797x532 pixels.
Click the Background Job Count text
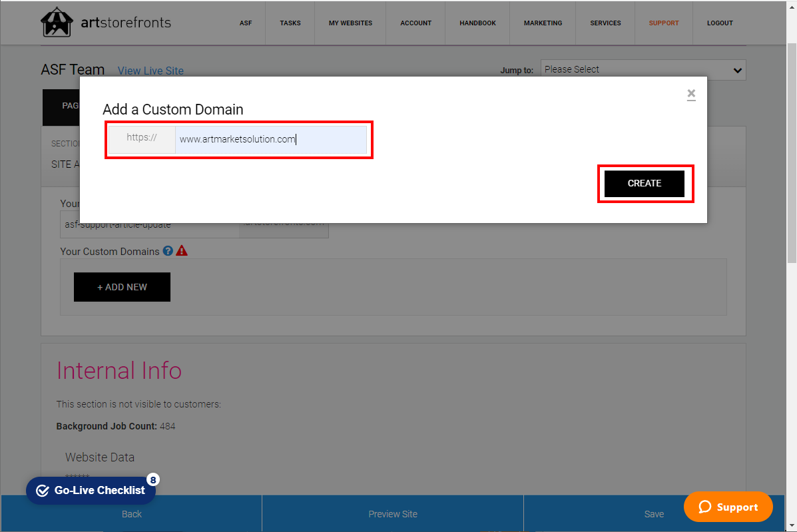coord(116,426)
